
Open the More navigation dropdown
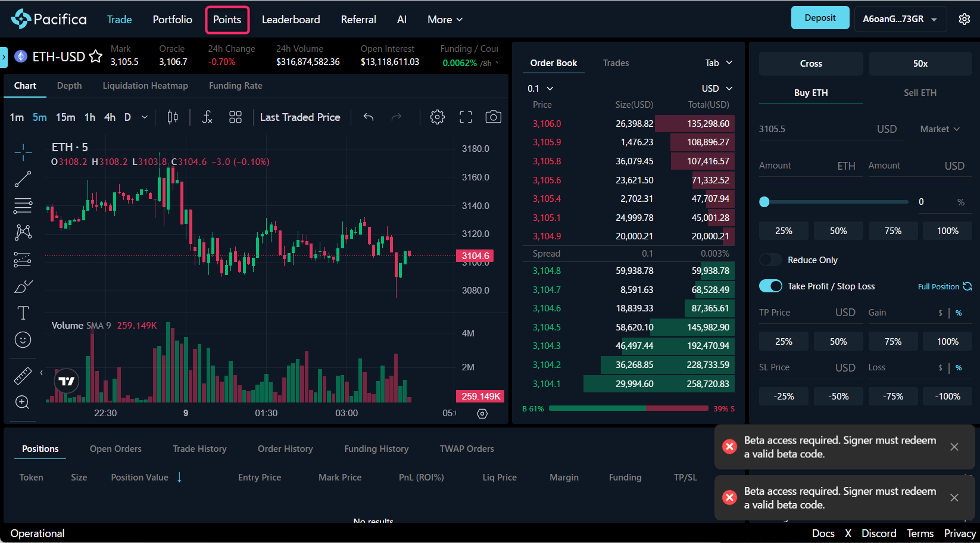point(445,20)
